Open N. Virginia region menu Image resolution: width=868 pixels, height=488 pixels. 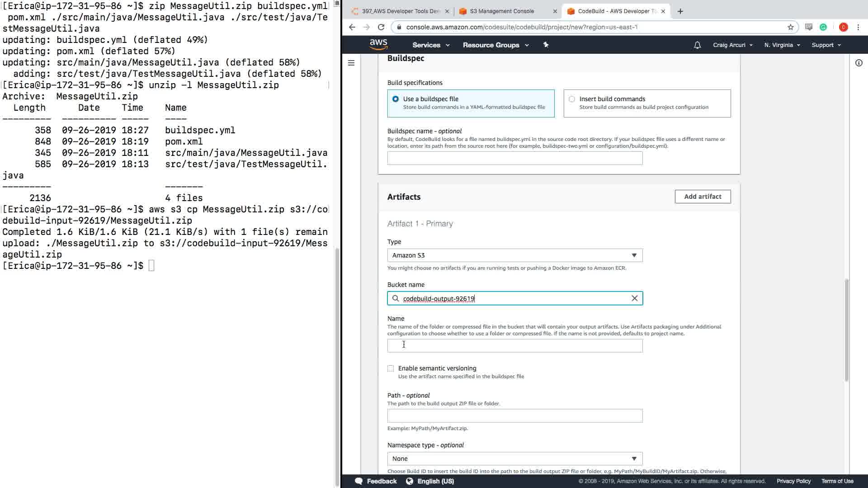[782, 45]
